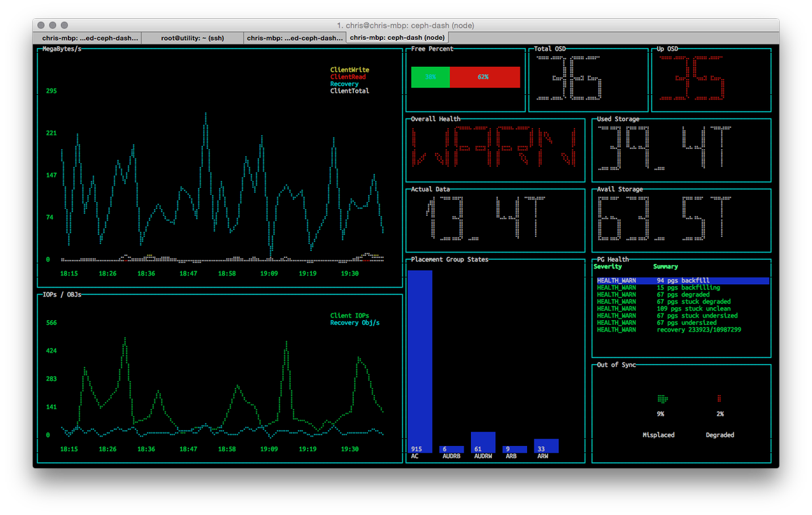Click the Used Storage panel title
This screenshot has height=515, width=812.
[618, 119]
